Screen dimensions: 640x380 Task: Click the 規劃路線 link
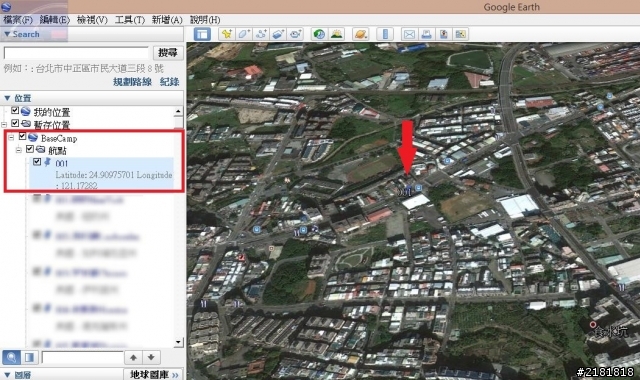tap(132, 82)
